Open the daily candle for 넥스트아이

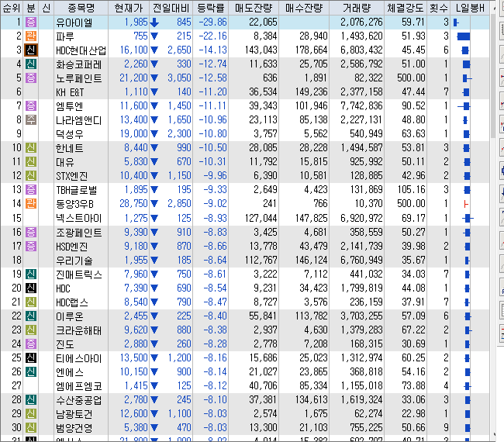coord(468,219)
